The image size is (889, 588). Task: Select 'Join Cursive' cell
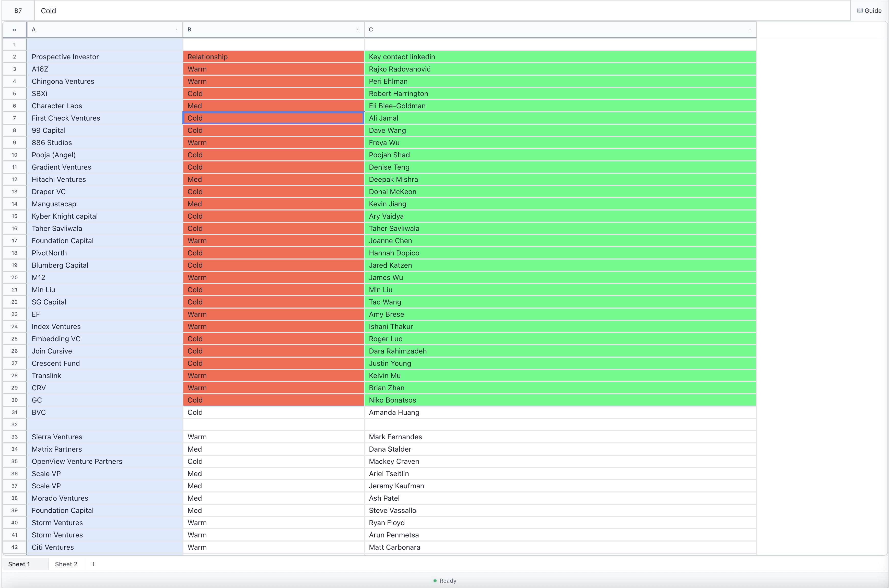coord(105,351)
